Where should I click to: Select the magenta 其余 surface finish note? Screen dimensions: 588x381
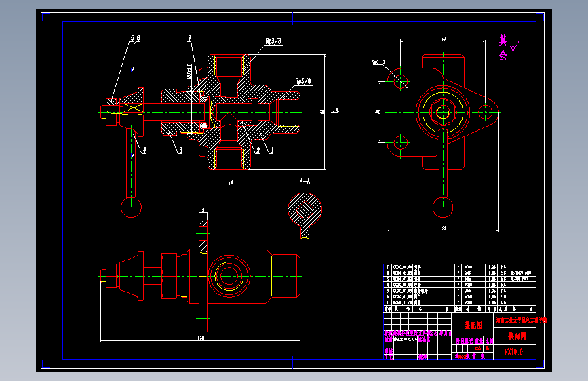tap(503, 47)
